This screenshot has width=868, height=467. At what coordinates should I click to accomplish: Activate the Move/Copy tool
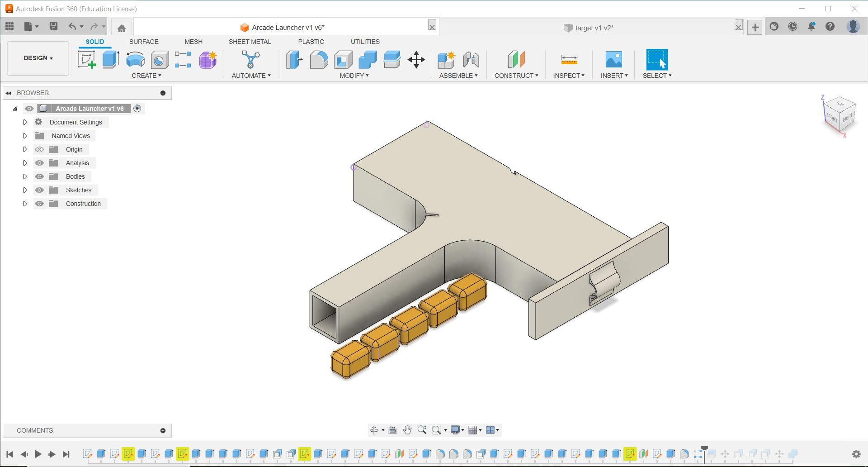click(416, 59)
